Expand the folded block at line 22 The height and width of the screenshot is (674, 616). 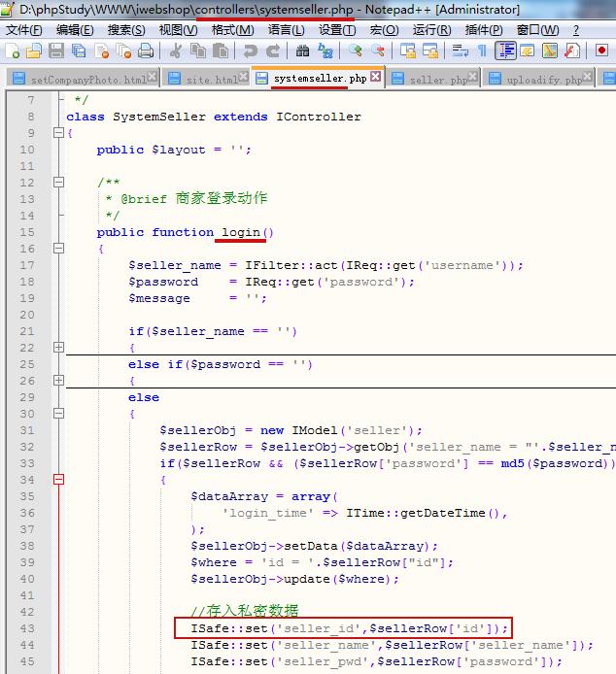58,348
